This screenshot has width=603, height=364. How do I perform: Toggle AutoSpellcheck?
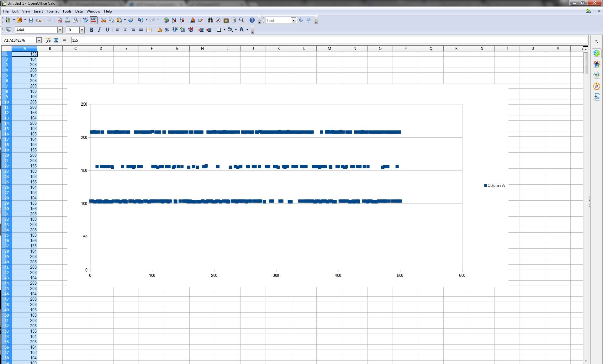point(93,20)
